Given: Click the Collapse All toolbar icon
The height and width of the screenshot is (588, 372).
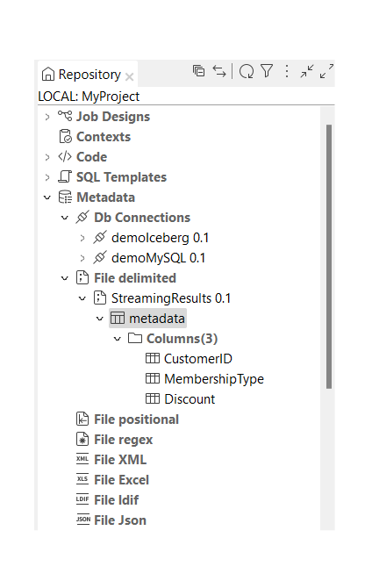Looking at the screenshot, I should [x=198, y=70].
